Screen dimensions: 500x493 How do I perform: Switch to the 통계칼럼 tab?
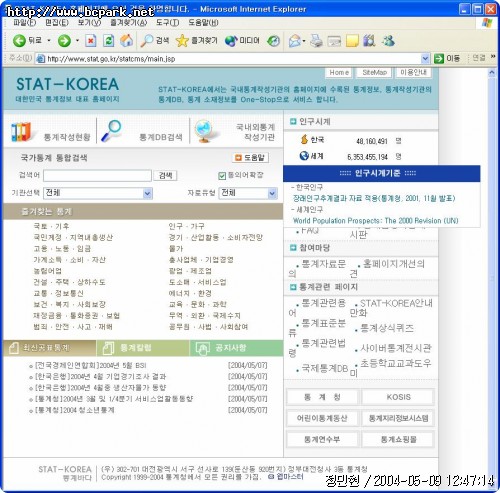tap(143, 348)
